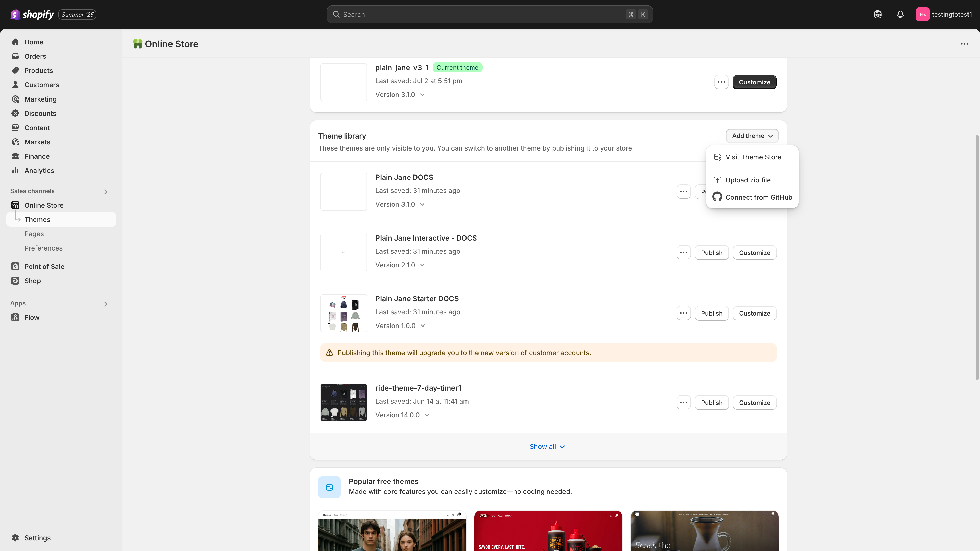Click the Products tag icon
This screenshot has height=551, width=980.
[15, 70]
